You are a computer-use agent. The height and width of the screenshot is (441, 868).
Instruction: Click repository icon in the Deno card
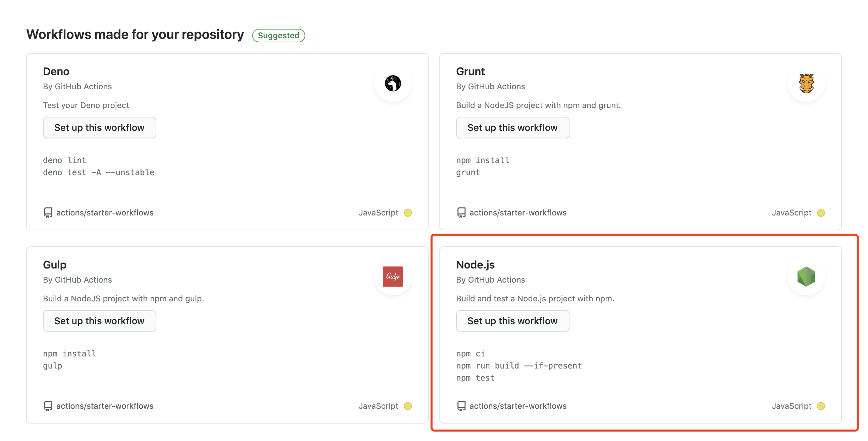click(x=48, y=213)
